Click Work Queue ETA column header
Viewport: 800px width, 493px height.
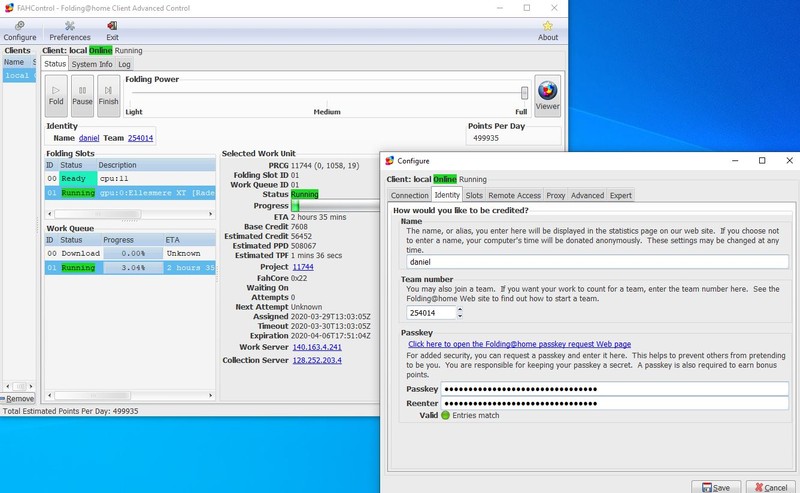click(x=189, y=240)
